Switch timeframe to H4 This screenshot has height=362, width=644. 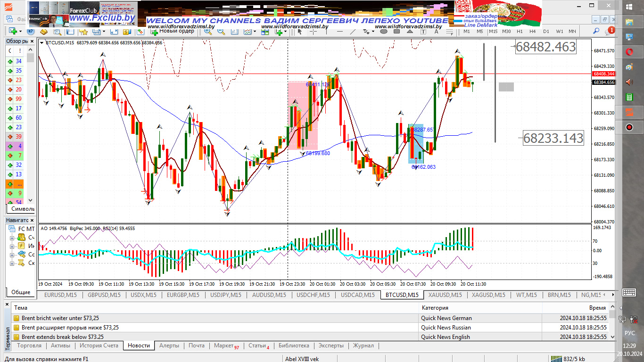click(x=532, y=31)
